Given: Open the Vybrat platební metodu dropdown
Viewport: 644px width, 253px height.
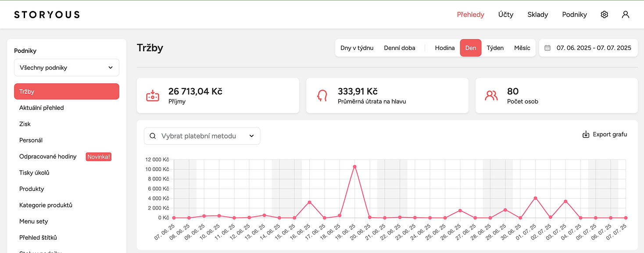Looking at the screenshot, I should (x=202, y=136).
